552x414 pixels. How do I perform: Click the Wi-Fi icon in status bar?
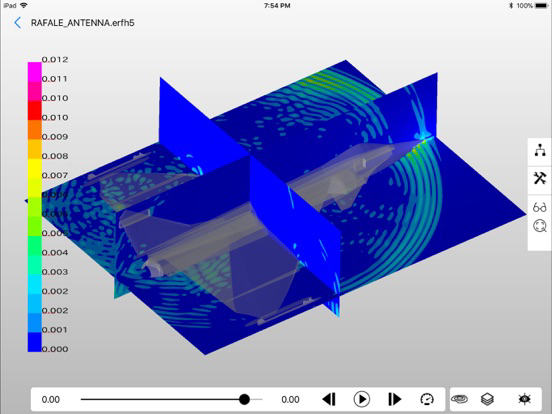tap(24, 5)
